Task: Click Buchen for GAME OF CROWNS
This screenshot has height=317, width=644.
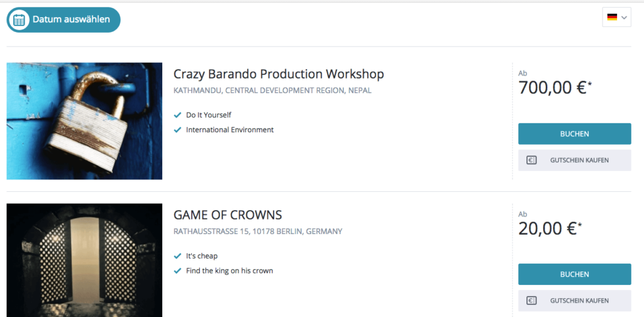Action: (574, 274)
